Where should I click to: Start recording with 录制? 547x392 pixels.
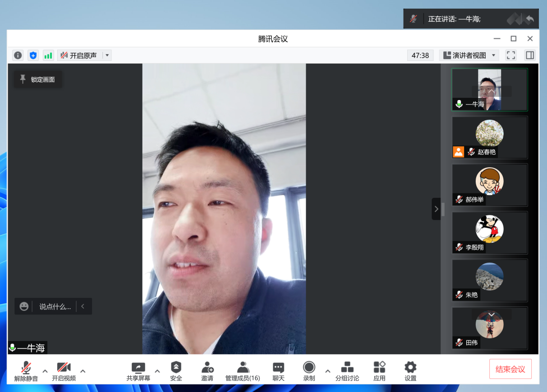pos(309,371)
